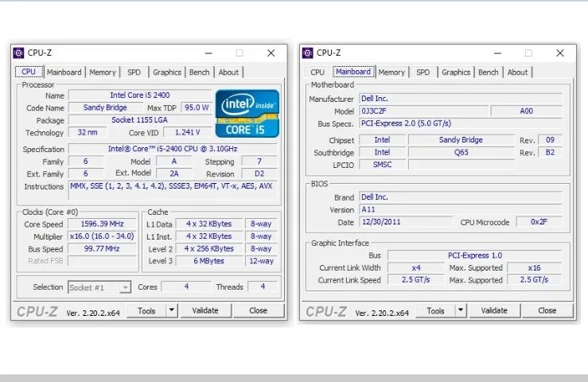Close the left CPU-Z window with X
This screenshot has height=382, width=588.
click(271, 53)
